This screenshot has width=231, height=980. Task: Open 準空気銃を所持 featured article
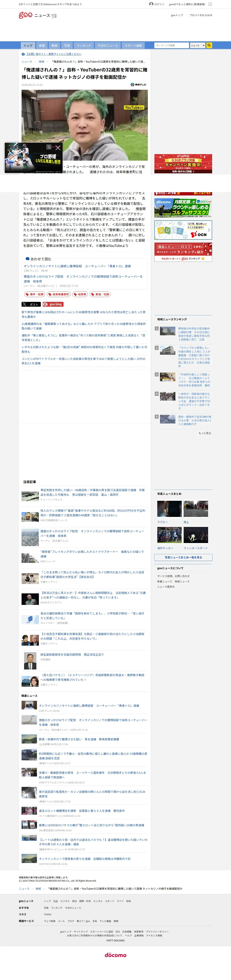[x=93, y=492]
